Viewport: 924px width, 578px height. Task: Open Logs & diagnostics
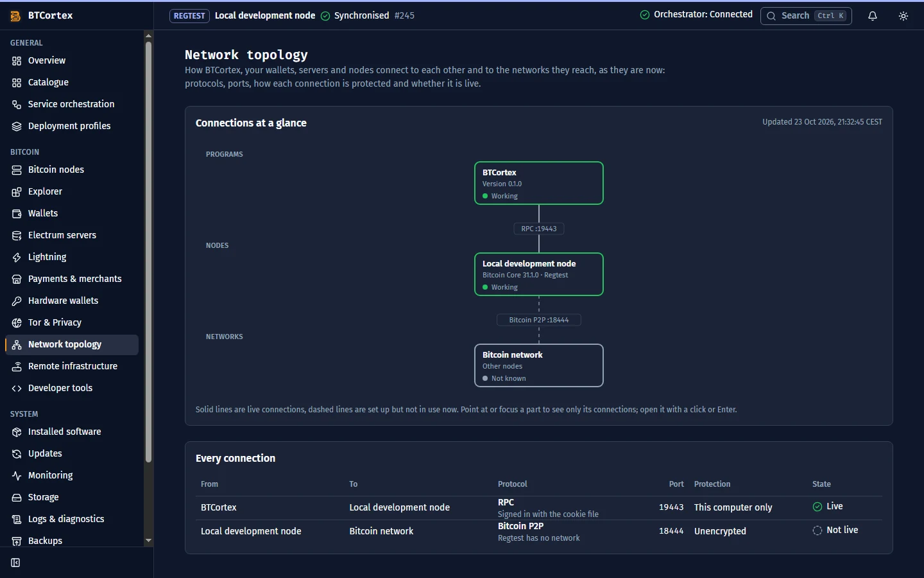point(72,519)
